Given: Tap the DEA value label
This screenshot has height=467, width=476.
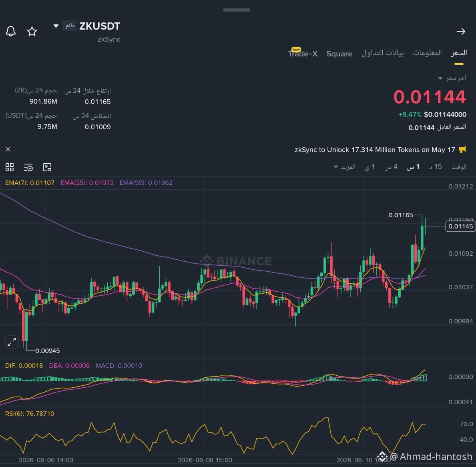Looking at the screenshot, I should [69, 366].
